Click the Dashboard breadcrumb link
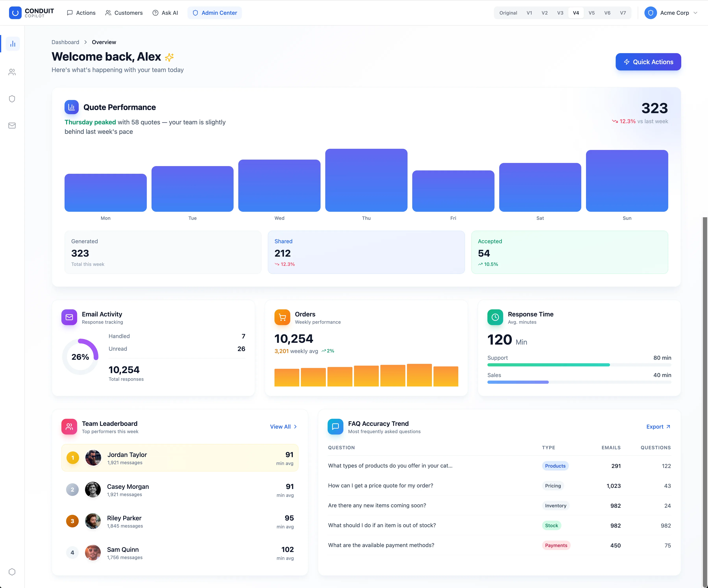 [x=65, y=42]
